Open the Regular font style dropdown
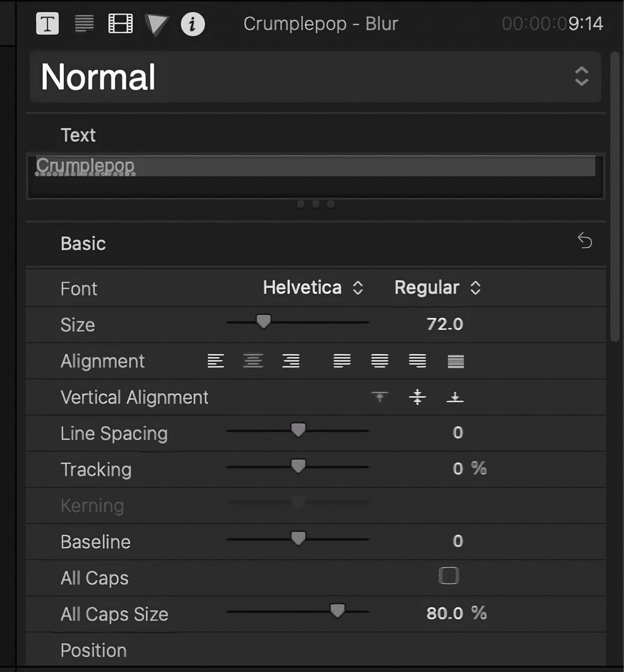 pyautogui.click(x=437, y=288)
